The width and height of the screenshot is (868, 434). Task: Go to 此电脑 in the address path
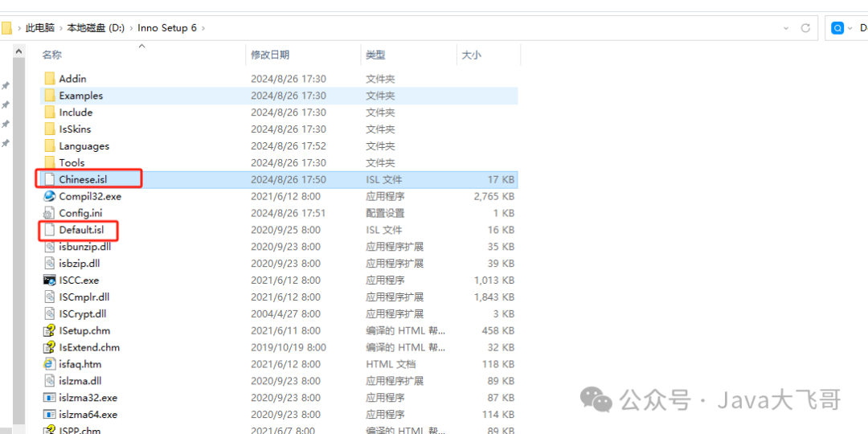(40, 27)
